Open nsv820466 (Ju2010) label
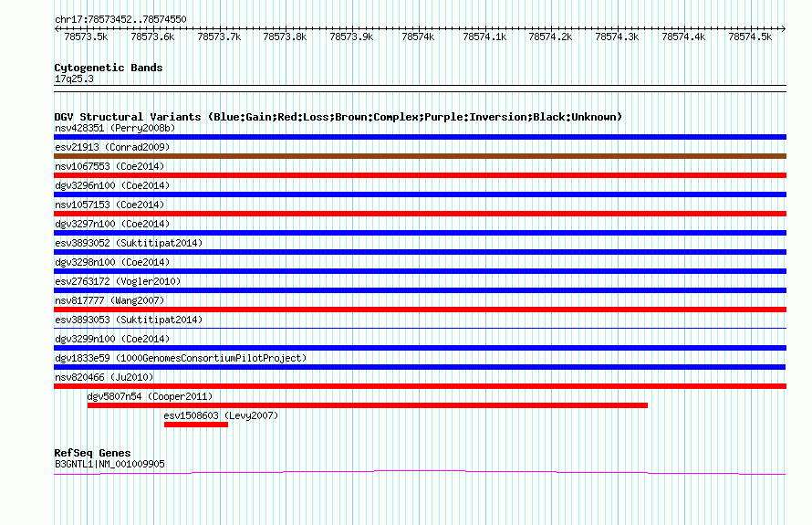 (x=104, y=377)
